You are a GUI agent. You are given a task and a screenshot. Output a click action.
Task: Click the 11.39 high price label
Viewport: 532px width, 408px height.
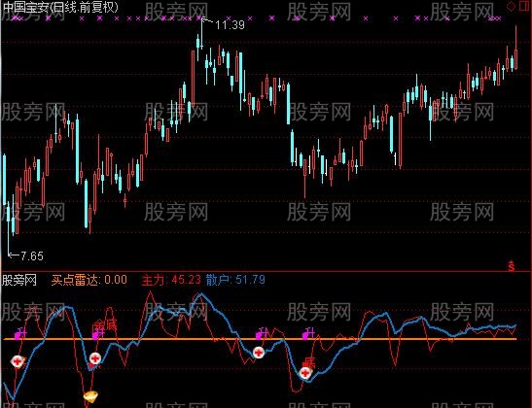point(231,24)
